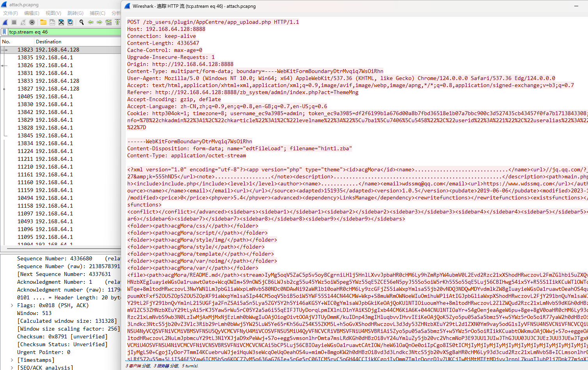The image size is (588, 370).
Task: Open the filter bookmark icon
Action: [x=4, y=32]
